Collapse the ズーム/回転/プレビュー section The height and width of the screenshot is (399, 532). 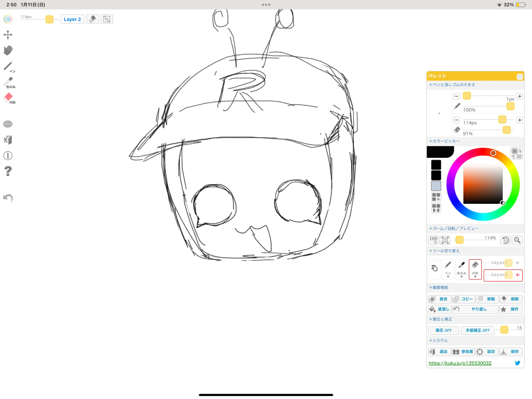454,228
